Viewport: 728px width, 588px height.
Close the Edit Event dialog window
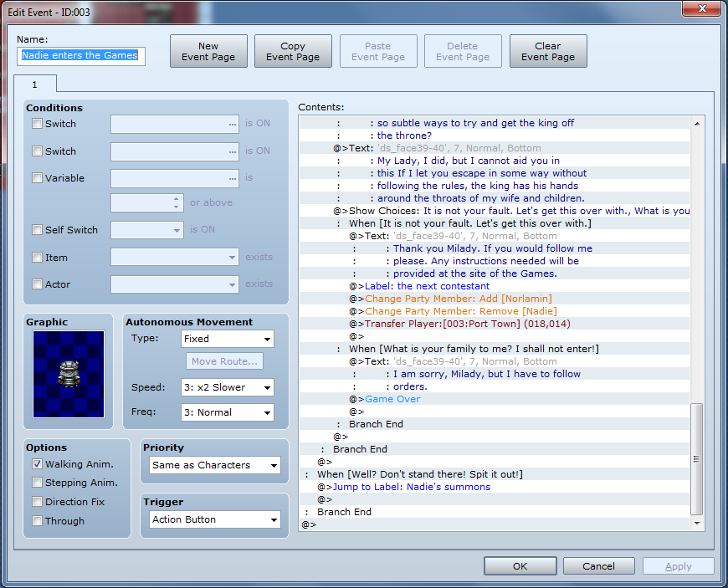click(700, 9)
